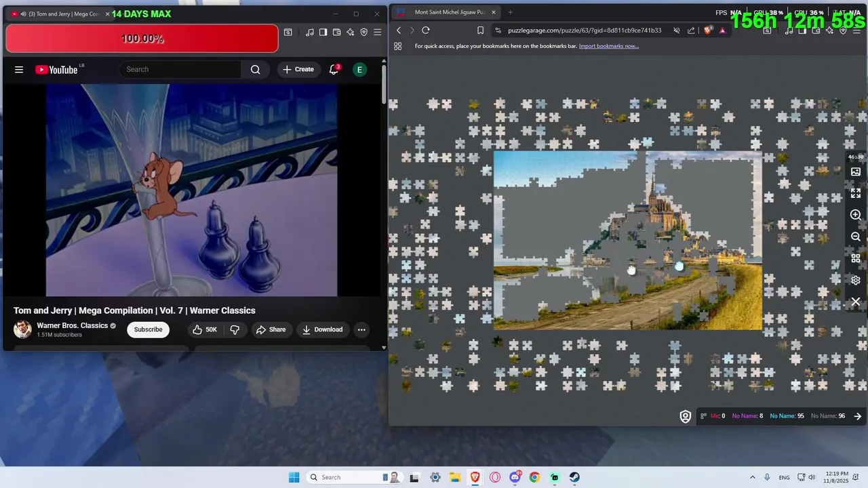868x488 pixels.
Task: Show hidden system tray icons
Action: (x=752, y=477)
